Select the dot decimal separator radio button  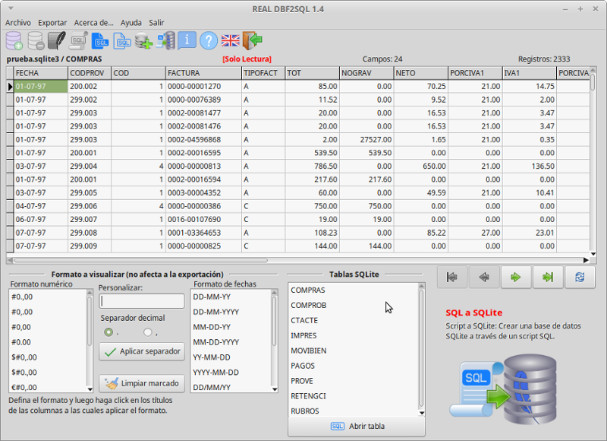108,332
